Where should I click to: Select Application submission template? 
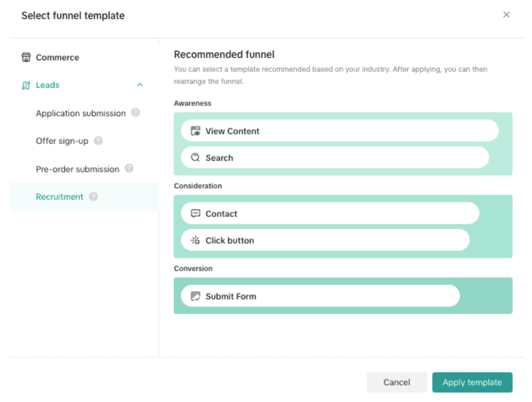tap(81, 113)
